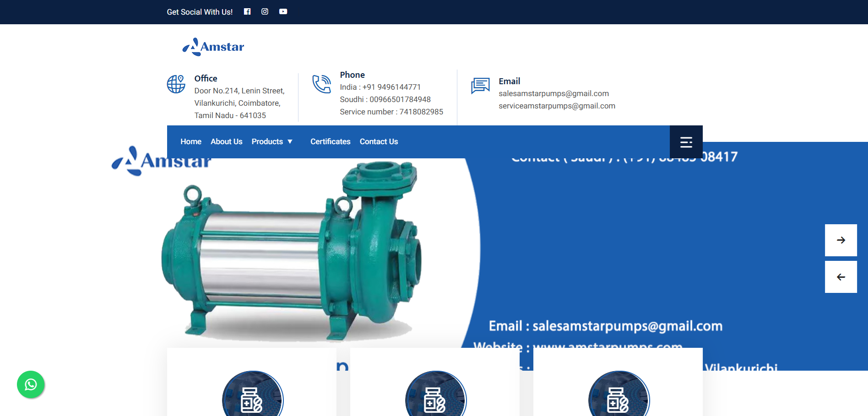Switch to the About Us page
The width and height of the screenshot is (868, 416).
226,141
